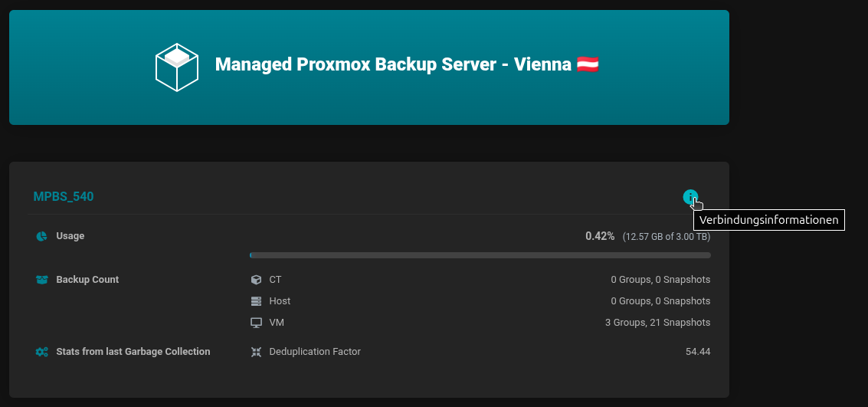Click the Verbindungsinformationen tooltip

click(x=768, y=220)
